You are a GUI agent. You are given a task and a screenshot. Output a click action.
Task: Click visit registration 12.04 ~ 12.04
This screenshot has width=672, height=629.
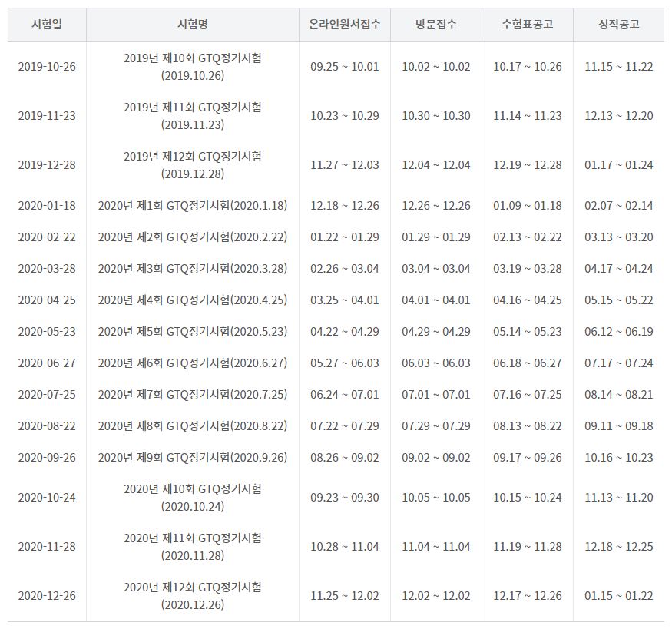click(x=436, y=165)
